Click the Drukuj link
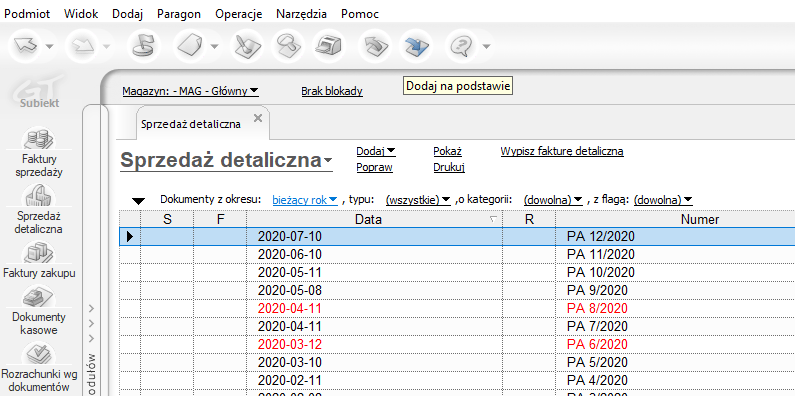Image resolution: width=795 pixels, height=396 pixels. 449,167
